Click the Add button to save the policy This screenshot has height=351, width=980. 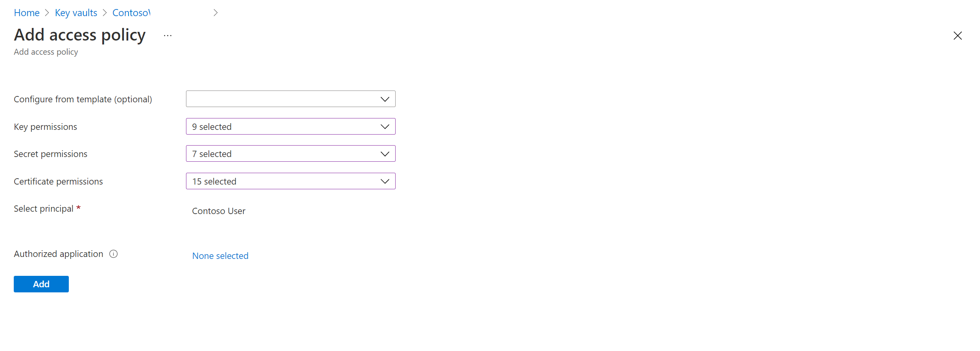point(41,284)
